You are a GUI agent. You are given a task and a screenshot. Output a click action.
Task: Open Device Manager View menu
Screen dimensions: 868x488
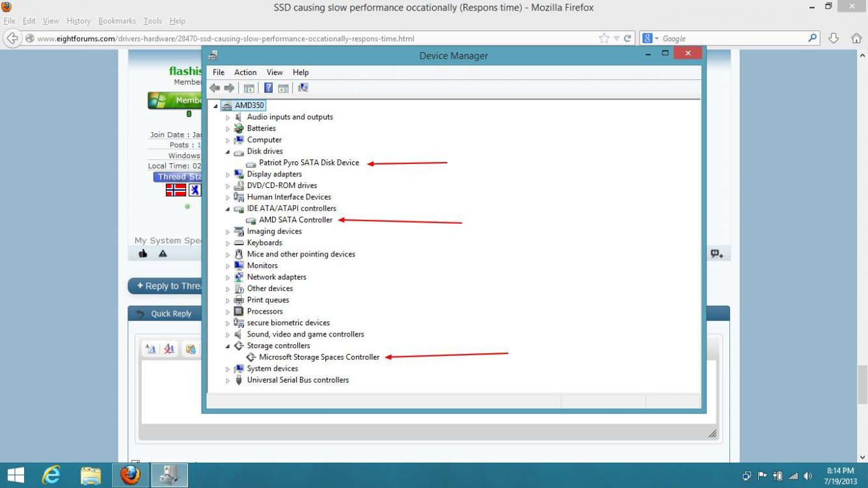275,72
